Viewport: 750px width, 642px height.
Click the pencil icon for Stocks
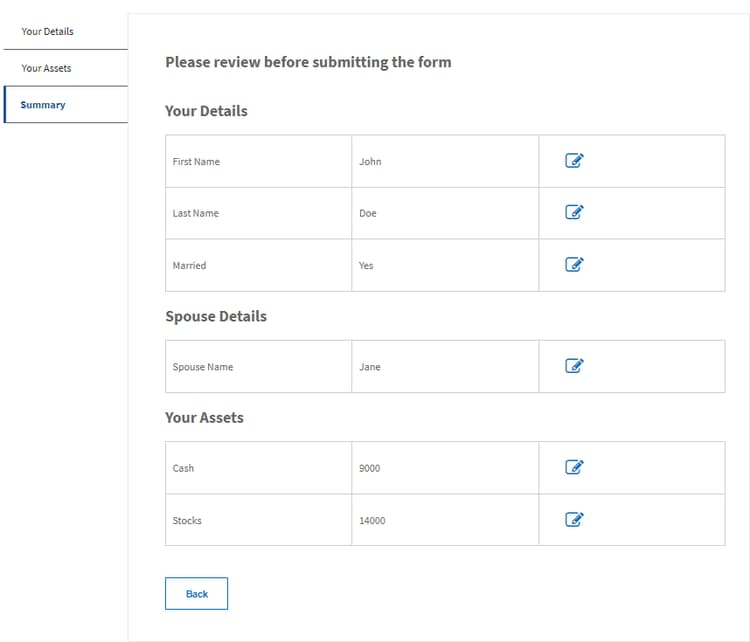coord(574,519)
